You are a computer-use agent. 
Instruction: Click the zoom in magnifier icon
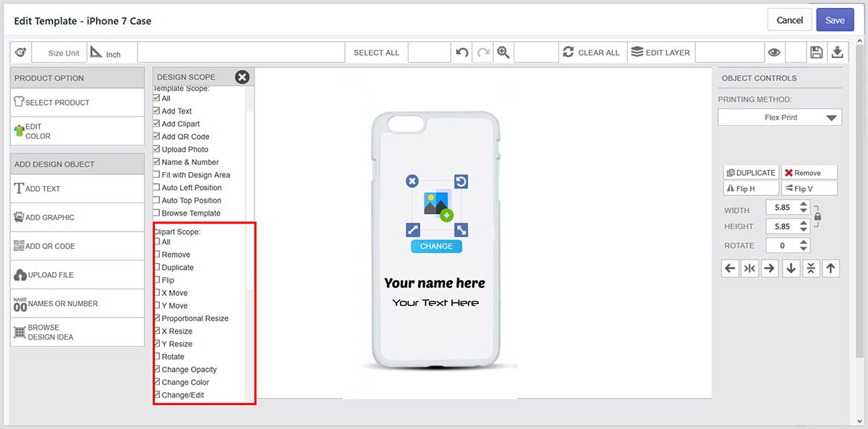point(503,52)
